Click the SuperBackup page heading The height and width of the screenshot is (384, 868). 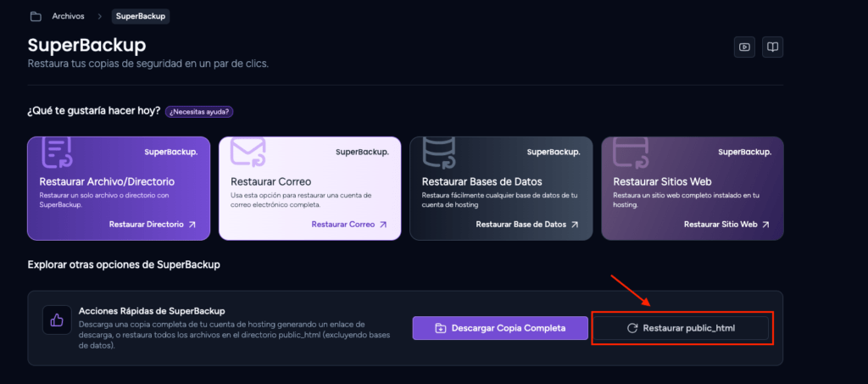(x=87, y=46)
